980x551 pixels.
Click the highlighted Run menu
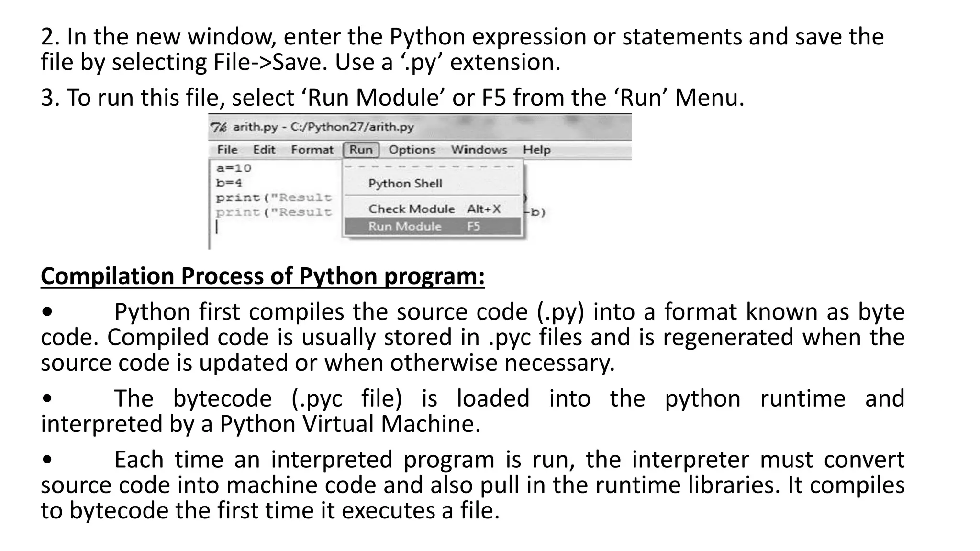point(361,150)
